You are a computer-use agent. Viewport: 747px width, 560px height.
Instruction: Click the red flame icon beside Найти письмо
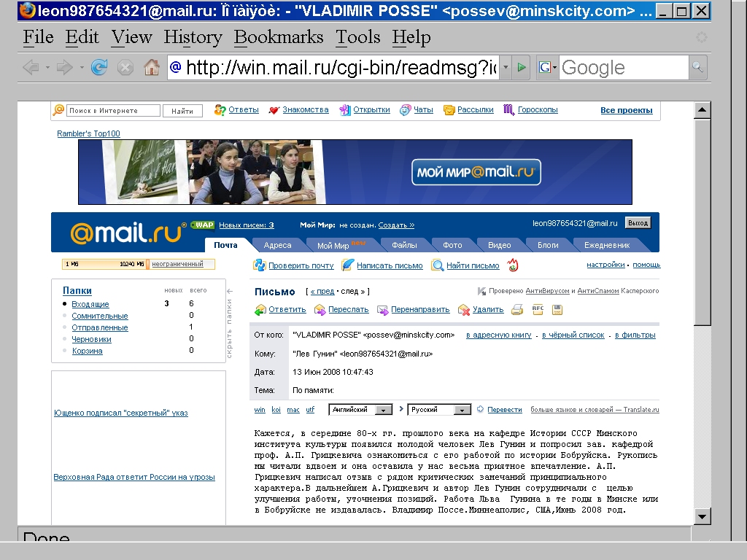[514, 265]
